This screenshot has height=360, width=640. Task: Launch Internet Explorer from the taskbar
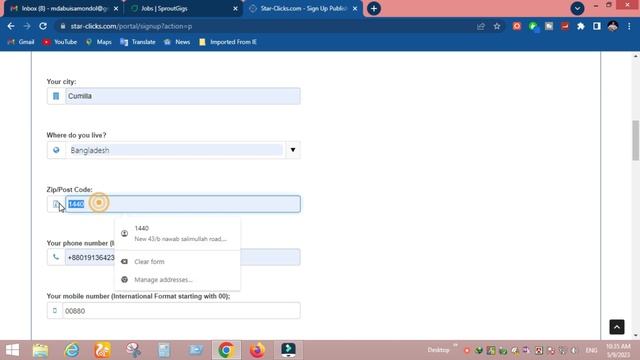pyautogui.click(x=72, y=350)
